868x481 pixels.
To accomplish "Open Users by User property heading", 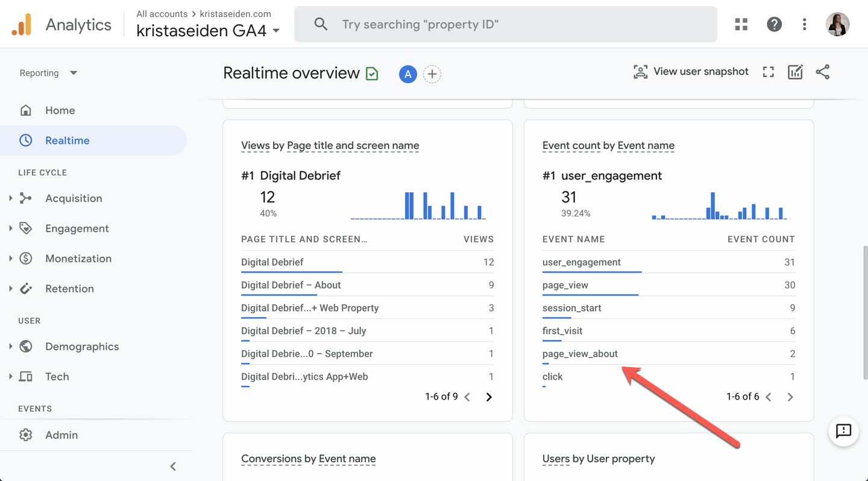I will click(x=598, y=459).
